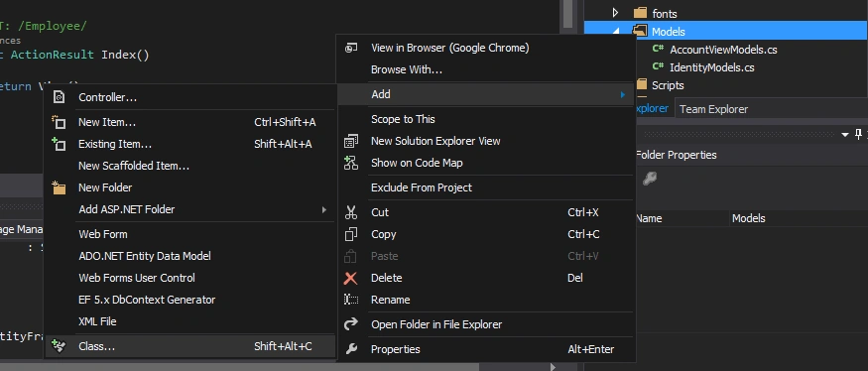Pin the Properties panel with pushpin icon
This screenshot has width=868, height=371.
coord(859,134)
